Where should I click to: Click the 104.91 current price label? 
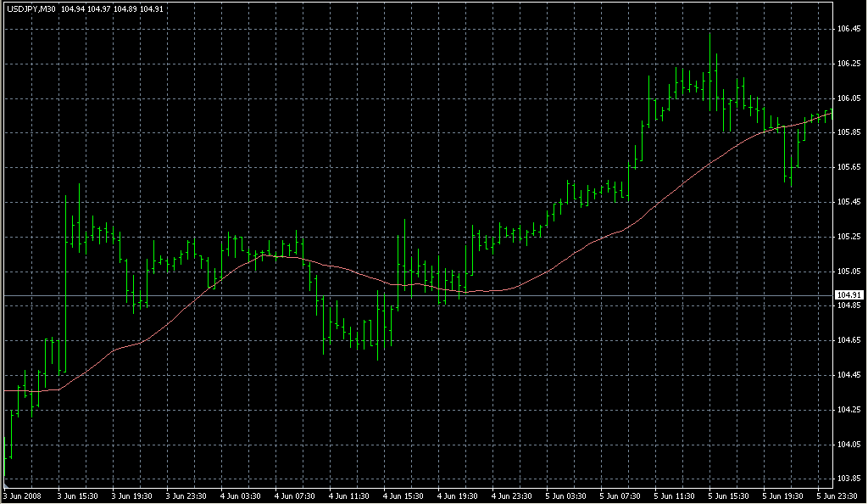point(849,295)
